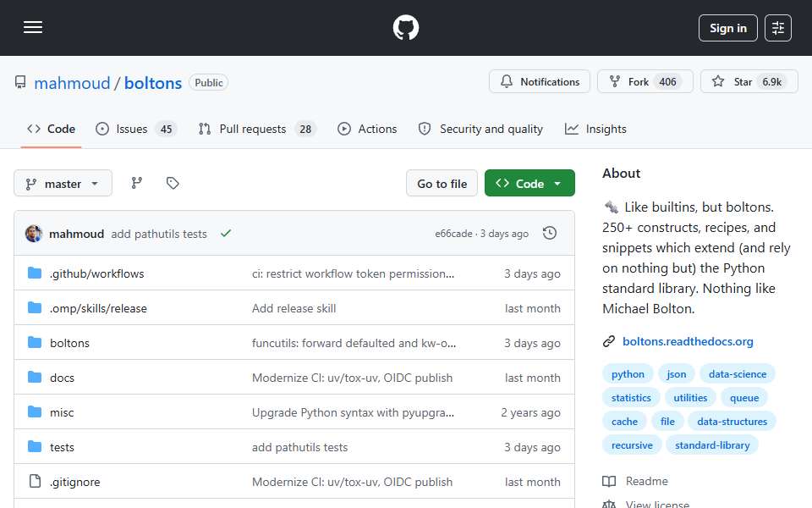Fork the repository
Image resolution: width=812 pixels, height=508 pixels.
coord(645,82)
